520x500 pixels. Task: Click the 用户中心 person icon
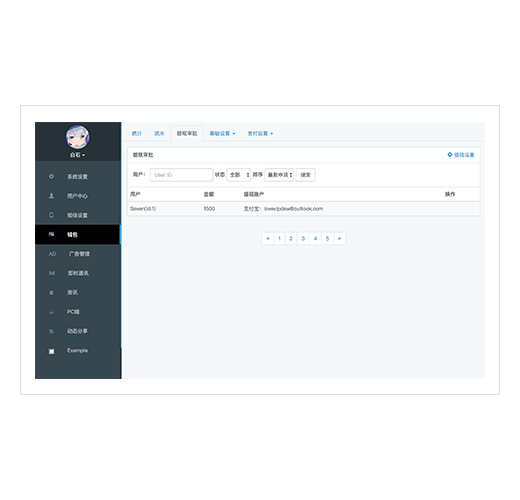pyautogui.click(x=51, y=196)
